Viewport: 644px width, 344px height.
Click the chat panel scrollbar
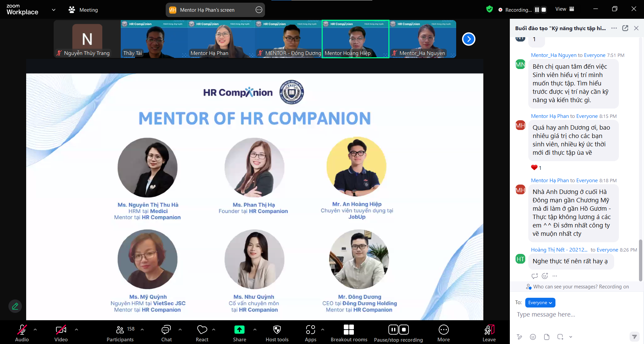coord(640,260)
